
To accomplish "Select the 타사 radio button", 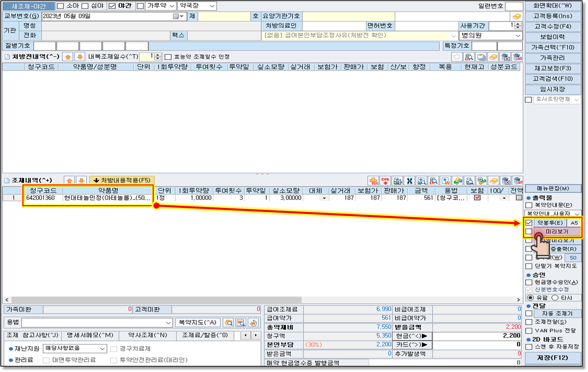I will coord(555,298).
